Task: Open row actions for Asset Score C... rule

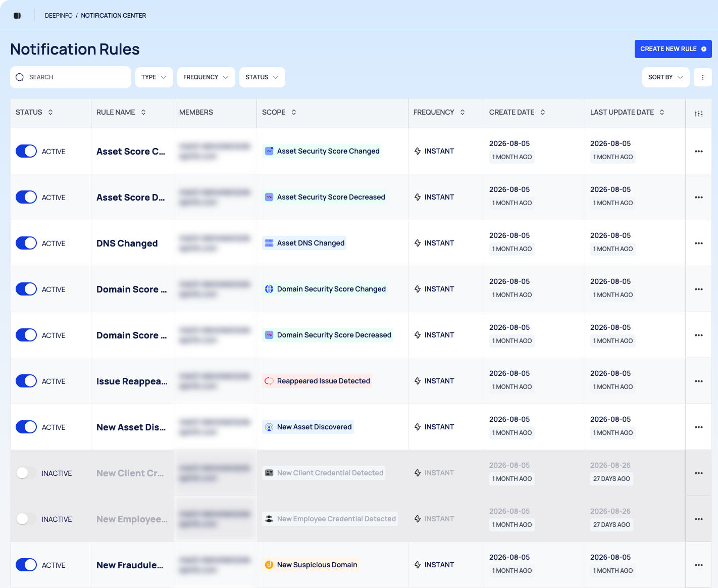Action: point(699,151)
